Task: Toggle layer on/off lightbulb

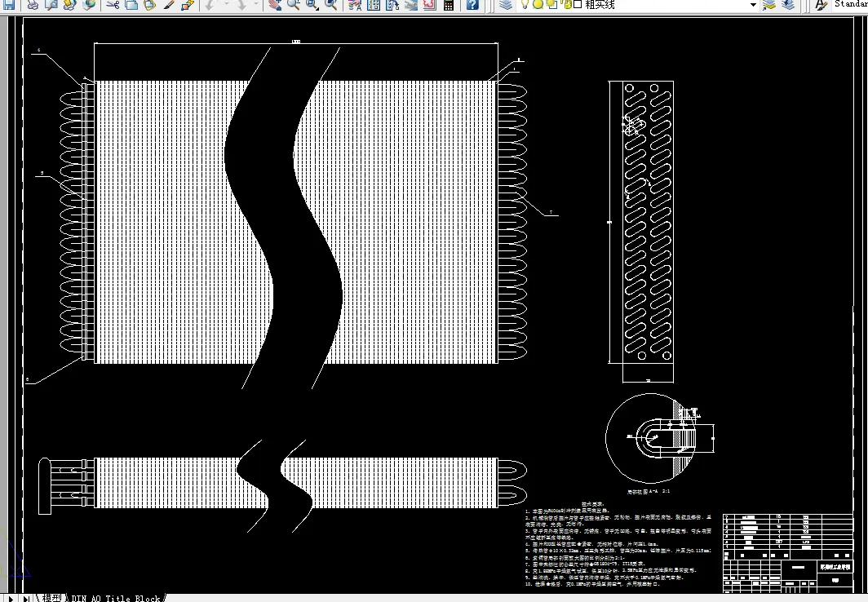Action: (525, 4)
